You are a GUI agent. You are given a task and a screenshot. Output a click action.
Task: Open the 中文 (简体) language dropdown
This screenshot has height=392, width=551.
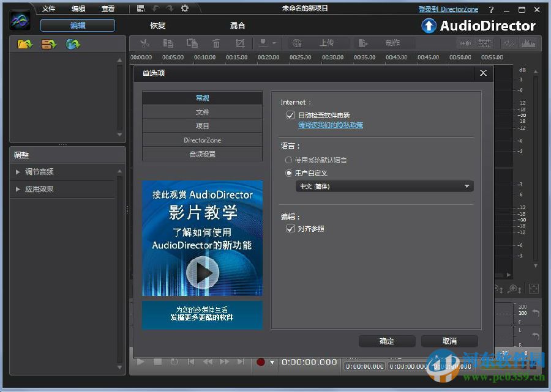[384, 186]
